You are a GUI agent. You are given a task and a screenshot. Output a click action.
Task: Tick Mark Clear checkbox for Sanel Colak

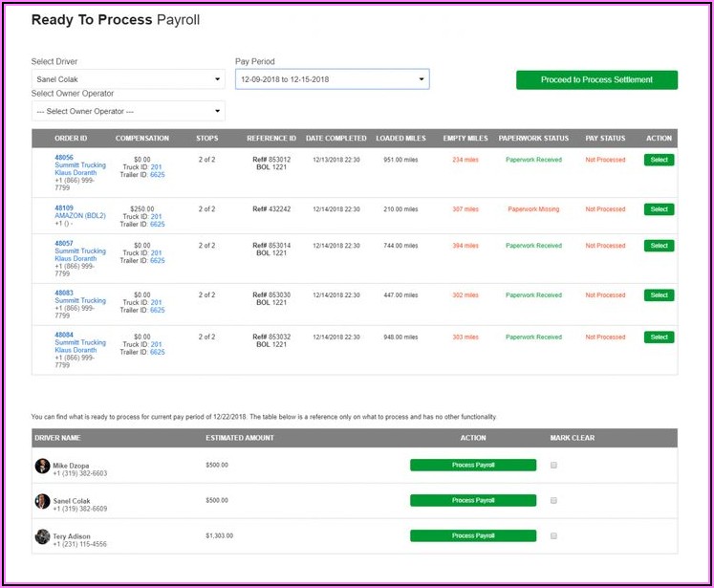[x=553, y=500]
